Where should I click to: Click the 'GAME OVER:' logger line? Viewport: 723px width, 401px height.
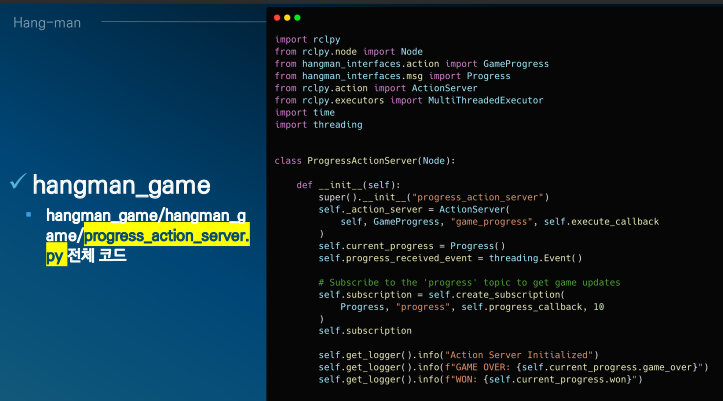click(x=513, y=367)
